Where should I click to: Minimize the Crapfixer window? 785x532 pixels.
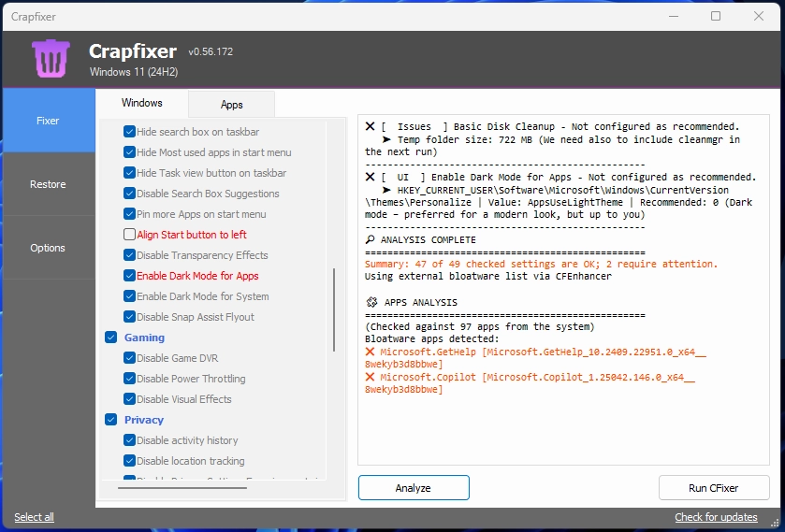pos(674,16)
